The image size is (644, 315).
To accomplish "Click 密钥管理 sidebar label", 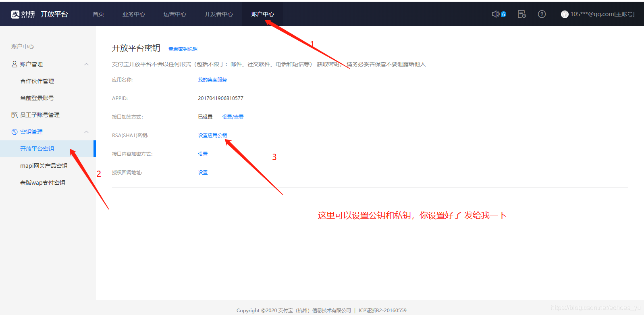I will 31,132.
